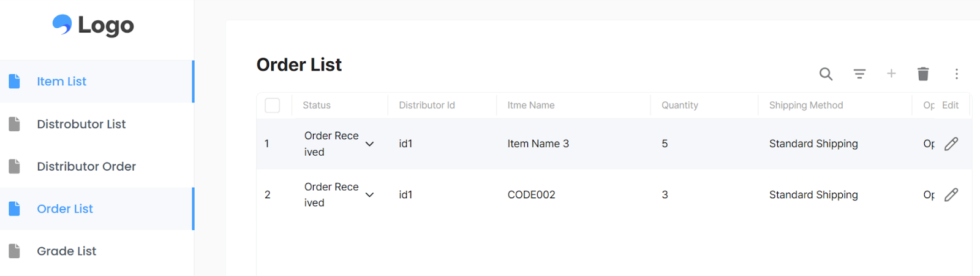This screenshot has height=276, width=980.
Task: Select Order List in the sidebar
Action: 97,209
